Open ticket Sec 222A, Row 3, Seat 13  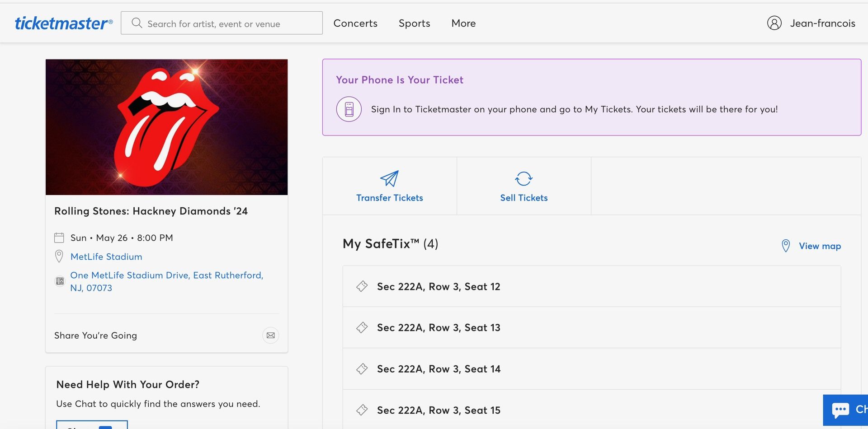tap(592, 327)
